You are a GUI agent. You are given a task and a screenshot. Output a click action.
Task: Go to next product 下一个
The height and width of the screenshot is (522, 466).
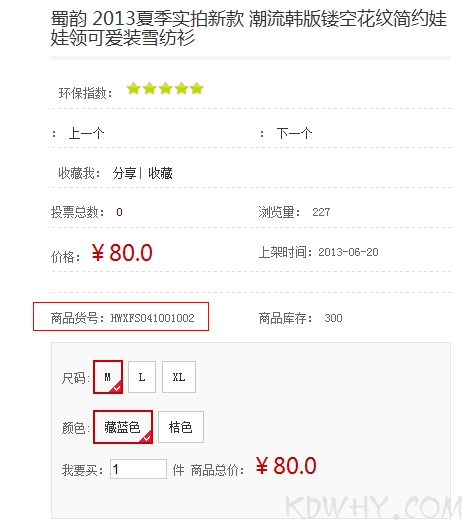[294, 134]
